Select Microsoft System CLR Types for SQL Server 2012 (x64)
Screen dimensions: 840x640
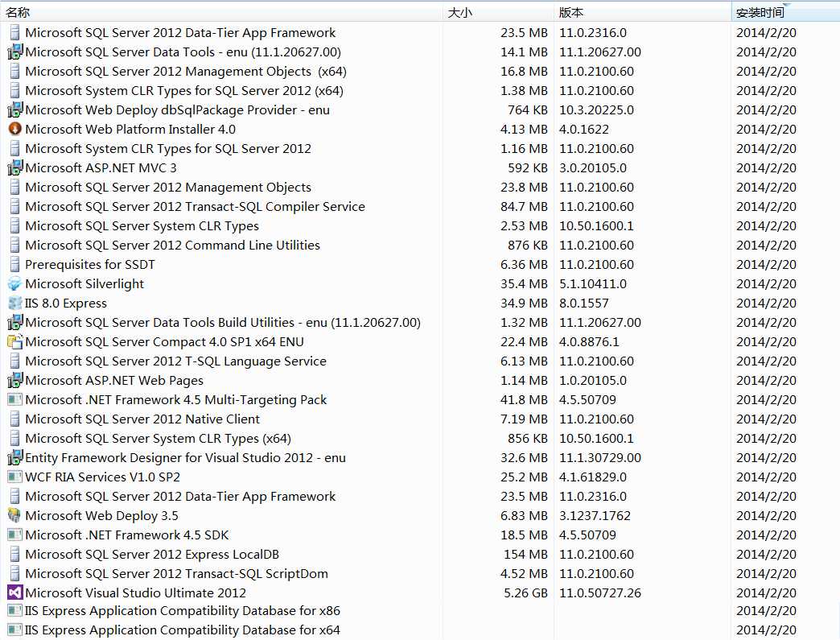(x=184, y=91)
